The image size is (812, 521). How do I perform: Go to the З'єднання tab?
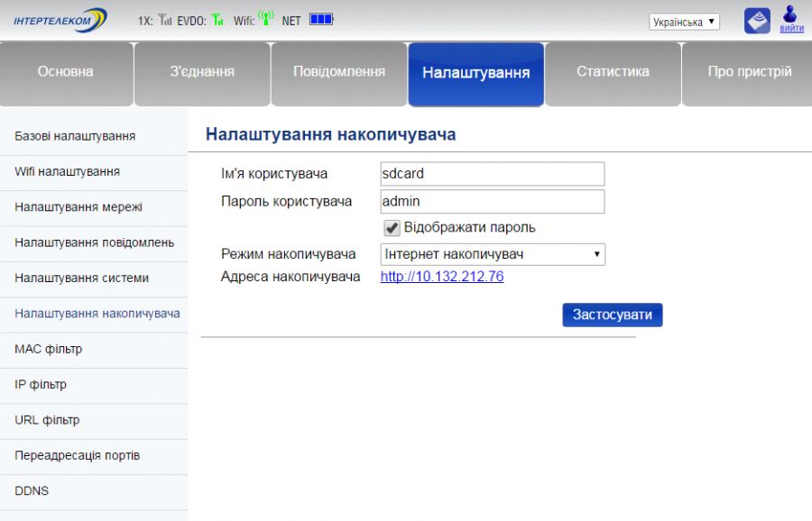pos(202,72)
